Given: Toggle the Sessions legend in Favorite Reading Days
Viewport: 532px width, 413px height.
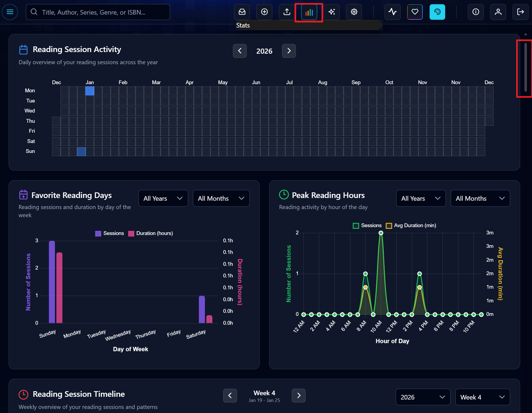Looking at the screenshot, I should [x=110, y=233].
